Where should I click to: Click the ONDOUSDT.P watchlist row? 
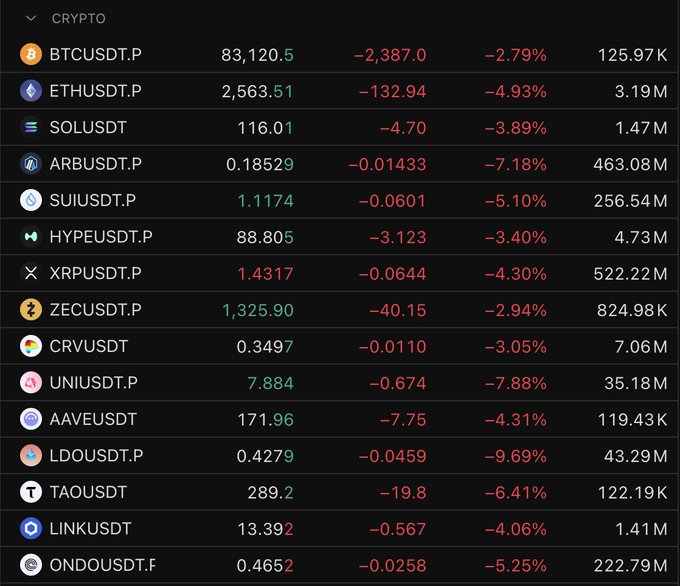pos(340,565)
